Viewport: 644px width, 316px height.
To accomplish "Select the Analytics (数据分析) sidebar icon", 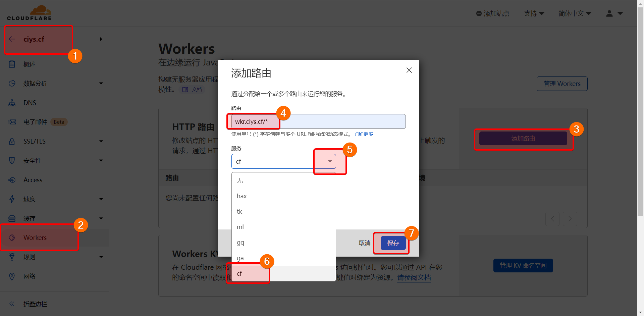I will click(x=12, y=83).
